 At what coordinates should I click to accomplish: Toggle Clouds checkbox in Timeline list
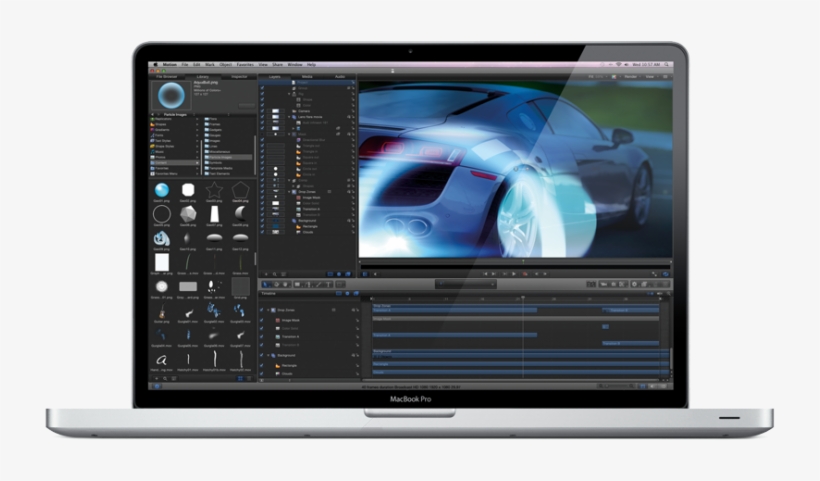(x=262, y=373)
